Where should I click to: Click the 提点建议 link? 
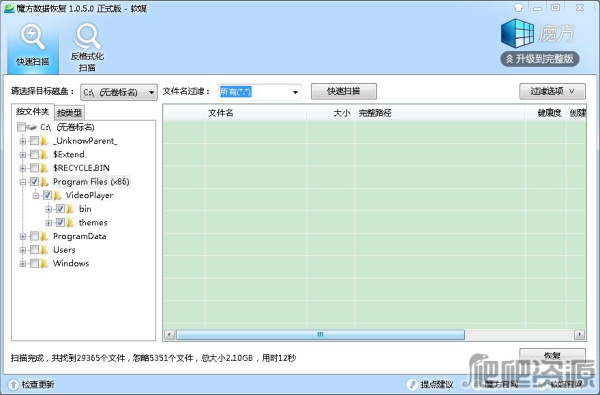pos(437,384)
